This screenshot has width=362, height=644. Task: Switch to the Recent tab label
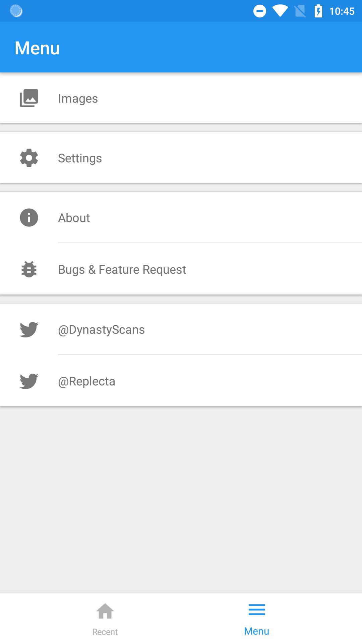pyautogui.click(x=105, y=632)
